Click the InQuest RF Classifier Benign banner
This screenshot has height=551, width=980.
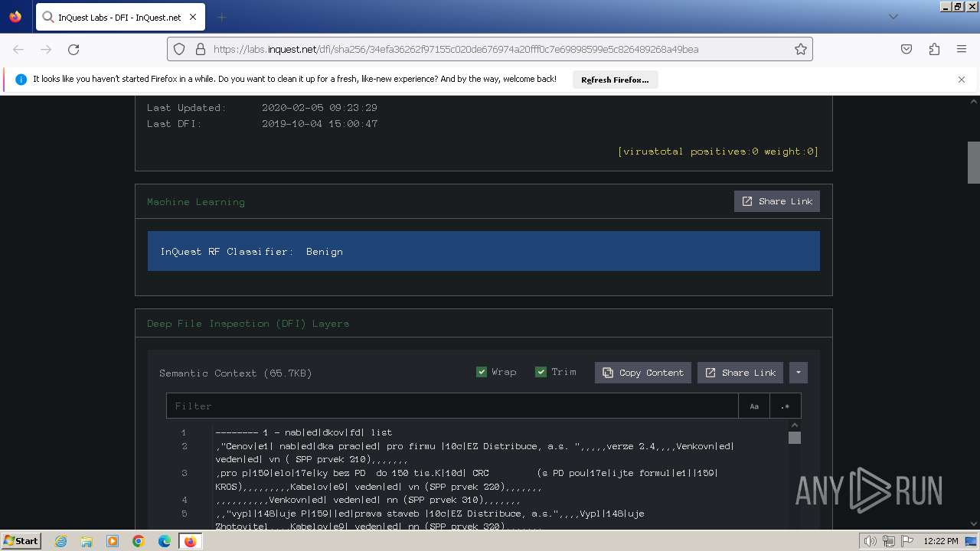tap(484, 251)
